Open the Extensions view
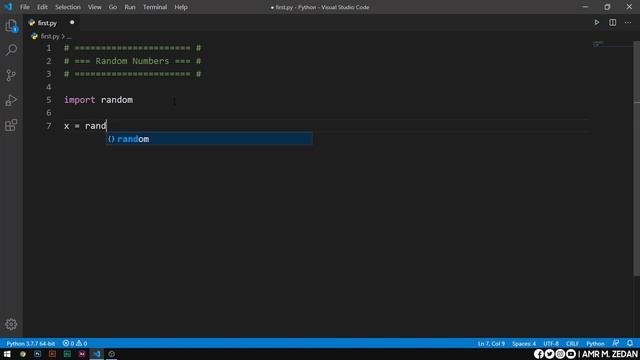 [x=11, y=125]
